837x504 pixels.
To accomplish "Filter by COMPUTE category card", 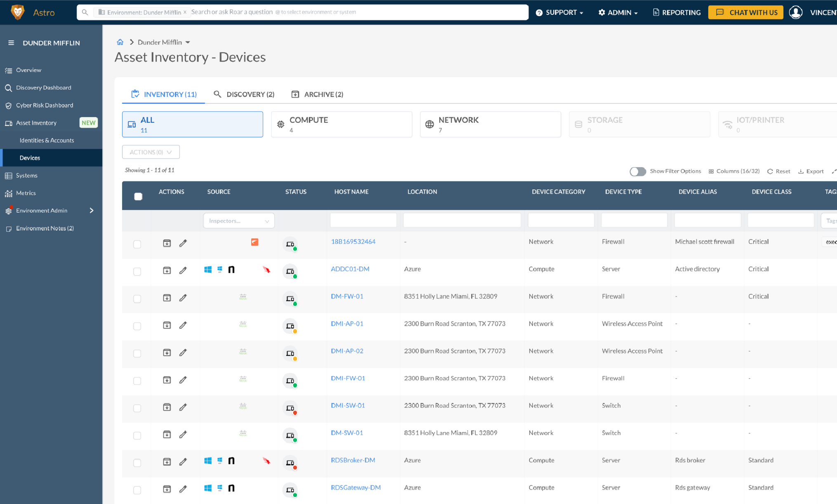I will [341, 124].
